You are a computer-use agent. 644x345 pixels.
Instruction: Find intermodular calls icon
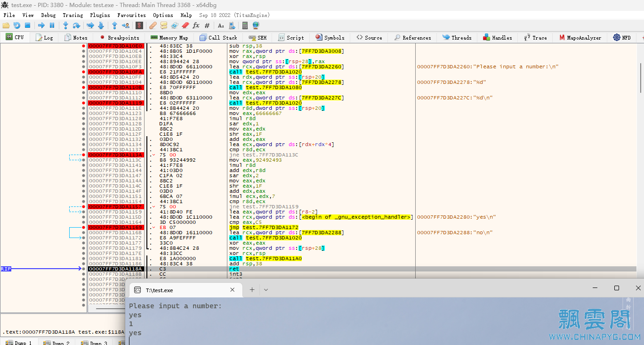(x=232, y=25)
